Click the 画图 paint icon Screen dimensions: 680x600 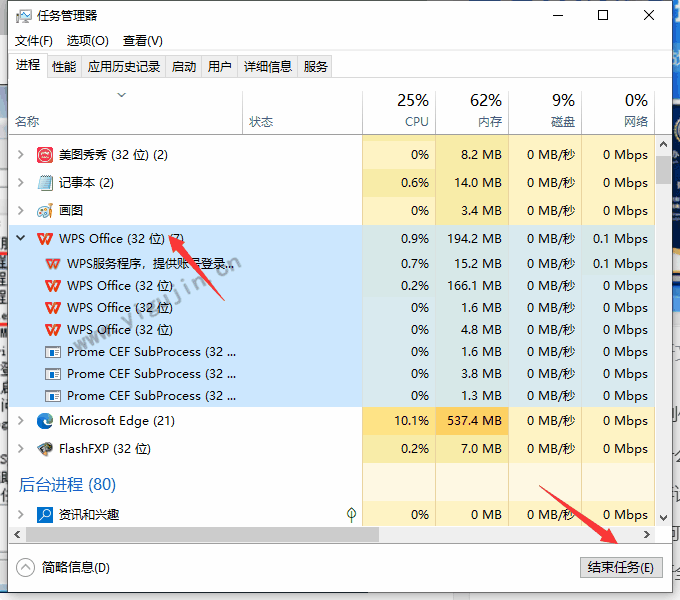tap(45, 211)
